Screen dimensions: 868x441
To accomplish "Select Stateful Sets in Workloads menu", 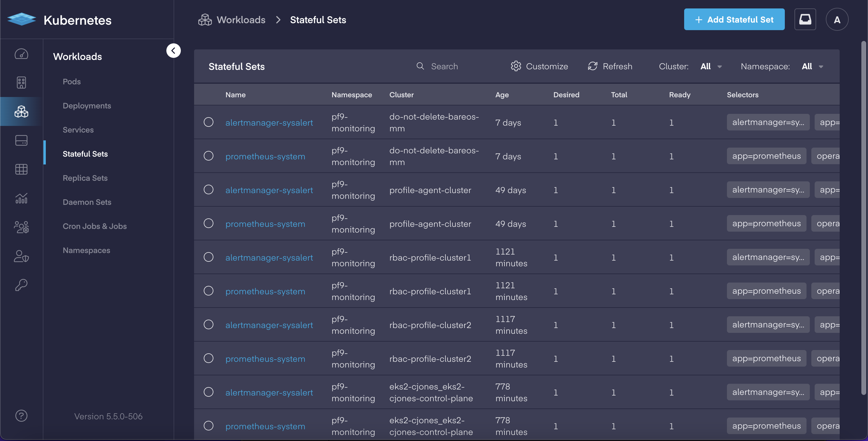I will (85, 154).
